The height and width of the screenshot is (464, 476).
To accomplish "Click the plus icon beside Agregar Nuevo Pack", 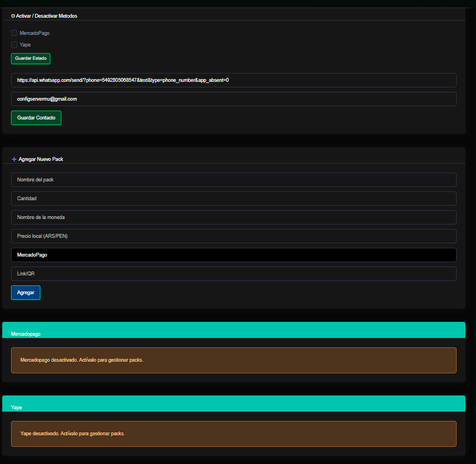I will point(14,159).
